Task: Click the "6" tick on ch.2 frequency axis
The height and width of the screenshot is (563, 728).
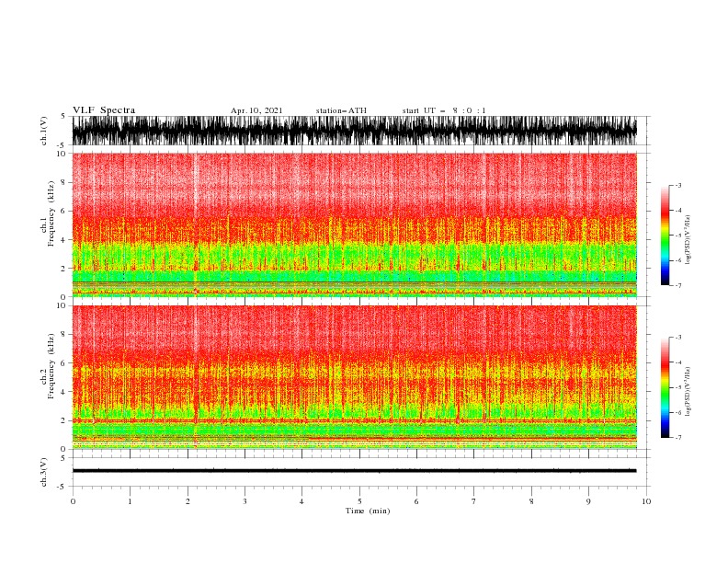Action: click(63, 363)
